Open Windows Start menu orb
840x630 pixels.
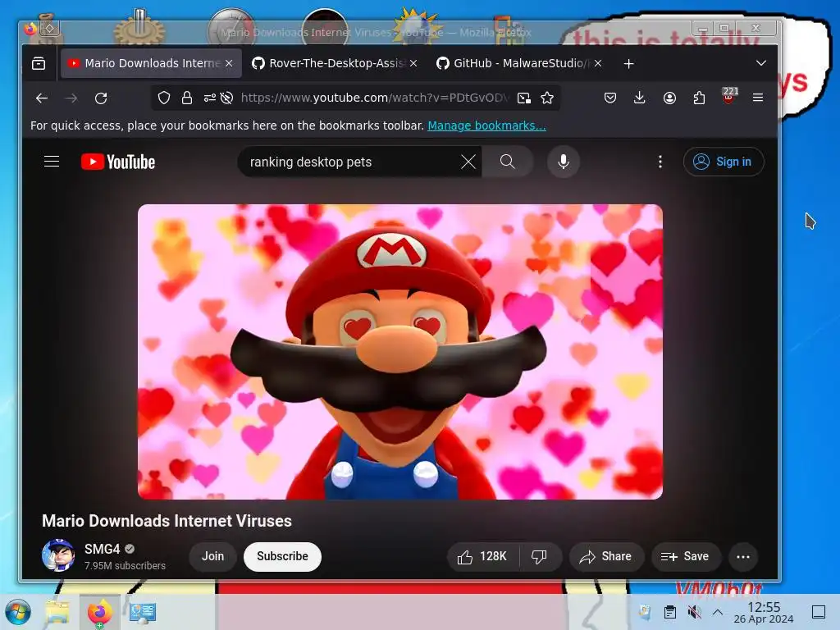click(18, 612)
